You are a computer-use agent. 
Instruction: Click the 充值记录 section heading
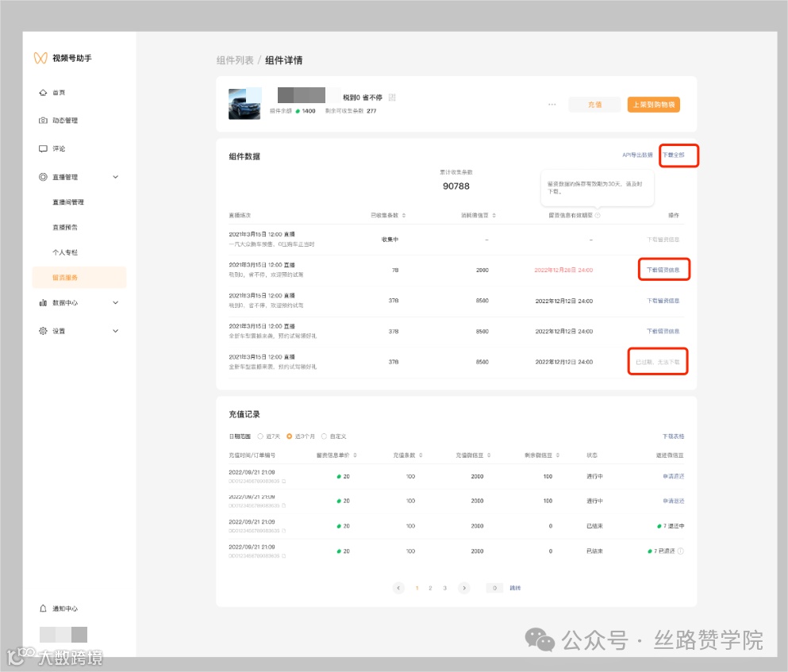tap(244, 415)
